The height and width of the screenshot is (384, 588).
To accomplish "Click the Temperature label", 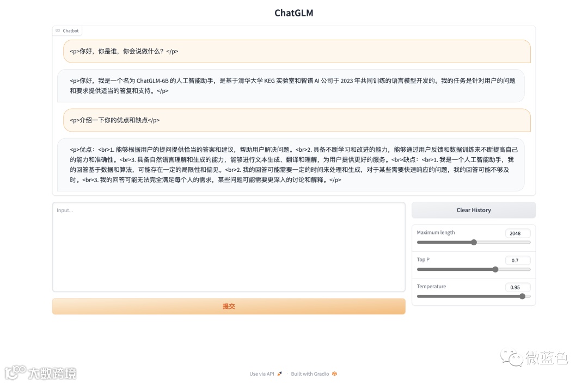I will tap(431, 286).
